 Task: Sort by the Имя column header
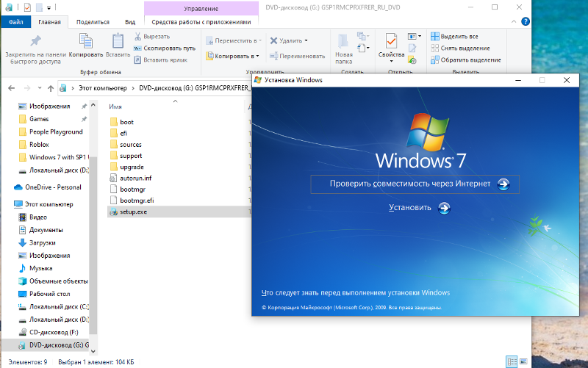[x=115, y=107]
